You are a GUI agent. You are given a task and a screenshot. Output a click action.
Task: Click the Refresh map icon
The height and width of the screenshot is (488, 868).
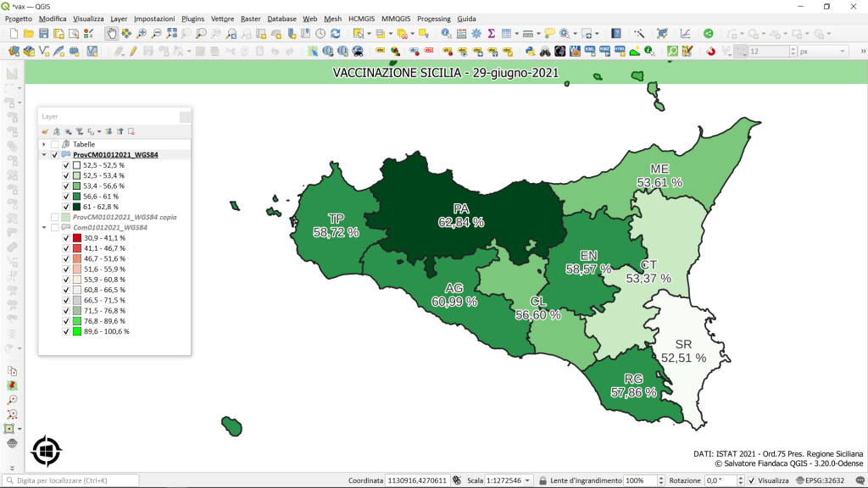pyautogui.click(x=336, y=33)
